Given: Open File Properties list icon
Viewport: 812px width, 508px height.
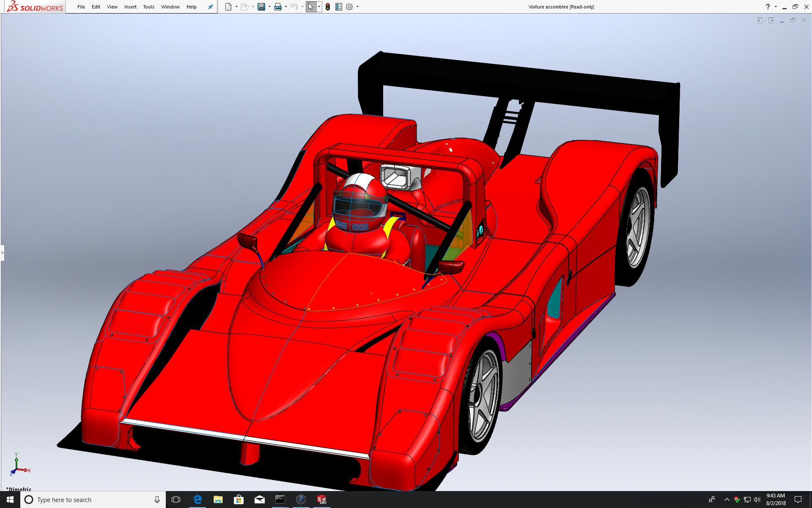Looking at the screenshot, I should tap(338, 7).
